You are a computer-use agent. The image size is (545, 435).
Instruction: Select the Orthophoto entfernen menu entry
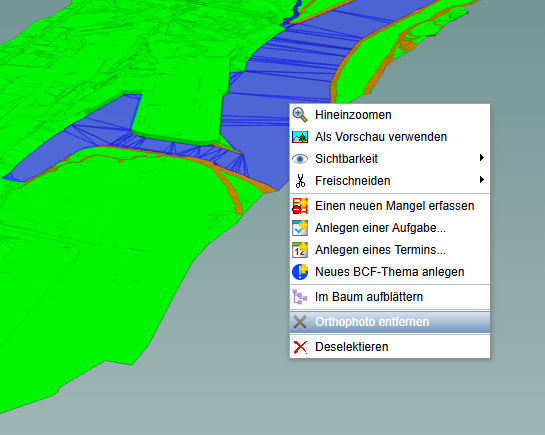[x=390, y=322]
